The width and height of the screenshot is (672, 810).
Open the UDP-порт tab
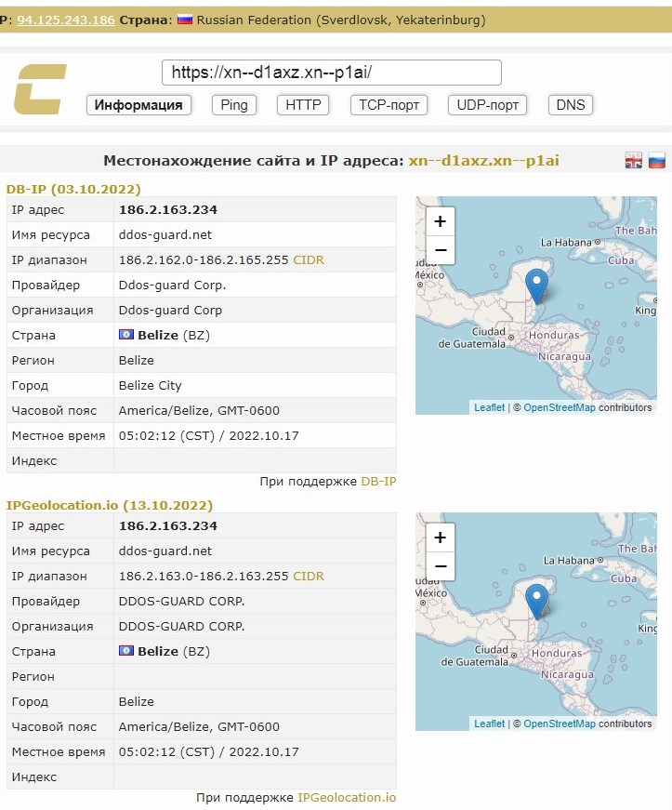(x=487, y=105)
